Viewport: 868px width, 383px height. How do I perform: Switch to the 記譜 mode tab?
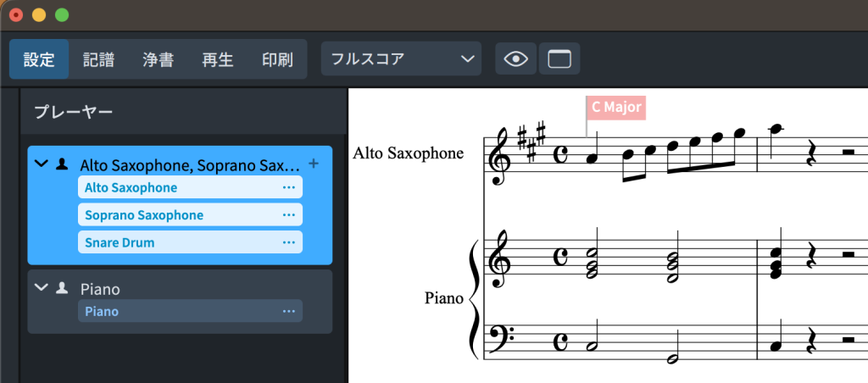click(98, 59)
